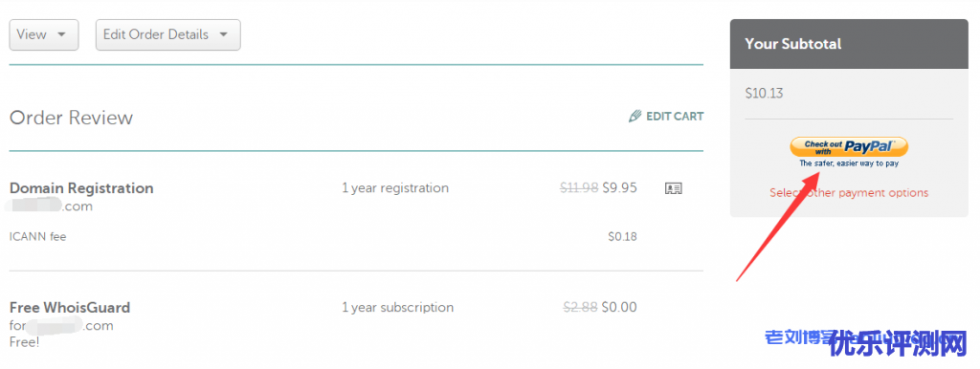980x369 pixels.
Task: Select the Free WhoisGuard item title
Action: click(69, 307)
